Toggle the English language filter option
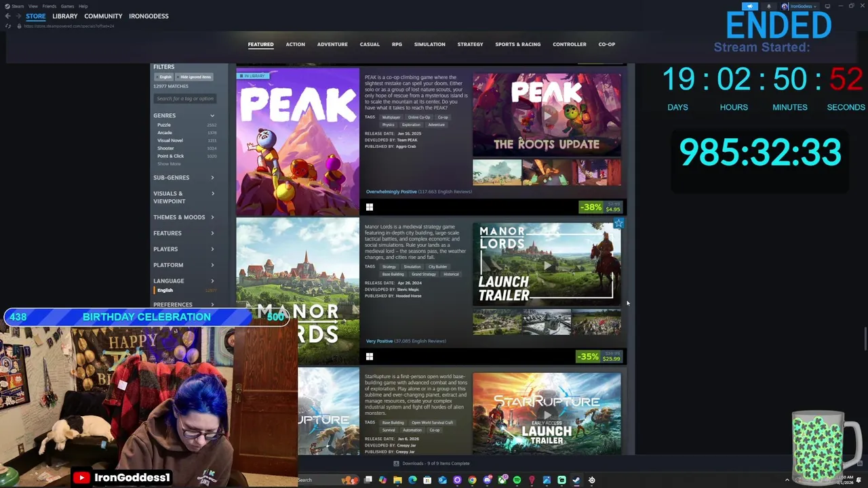This screenshot has width=868, height=488. pyautogui.click(x=184, y=290)
